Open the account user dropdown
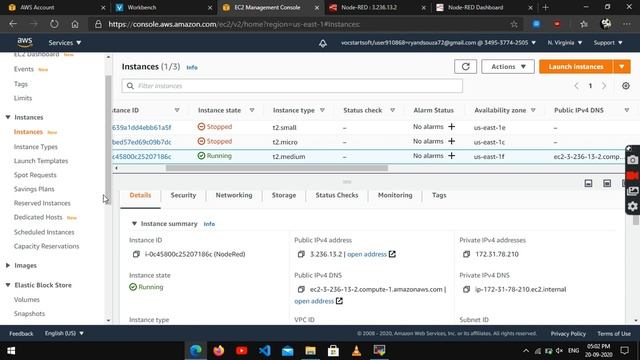This screenshot has height=360, width=640. coord(438,43)
